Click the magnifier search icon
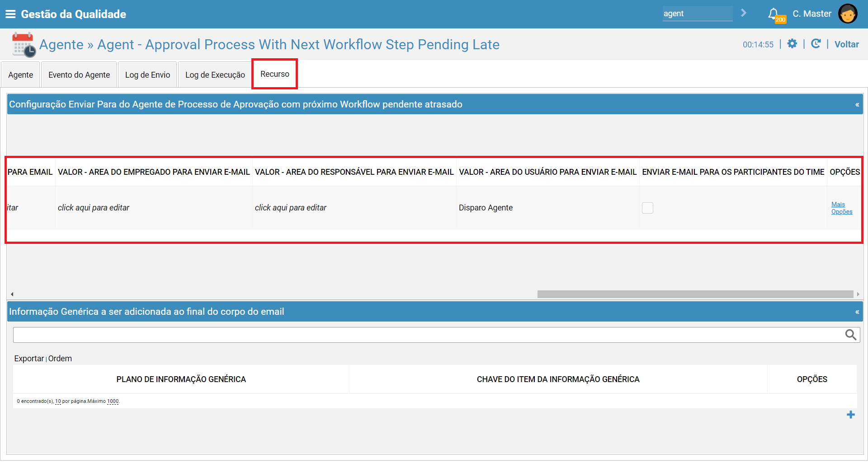 851,335
